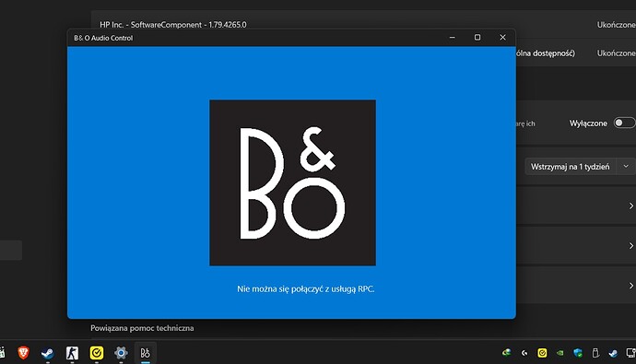This screenshot has height=364, width=636.
Task: Click the 'B& O Audio Control' window title
Action: (103, 38)
